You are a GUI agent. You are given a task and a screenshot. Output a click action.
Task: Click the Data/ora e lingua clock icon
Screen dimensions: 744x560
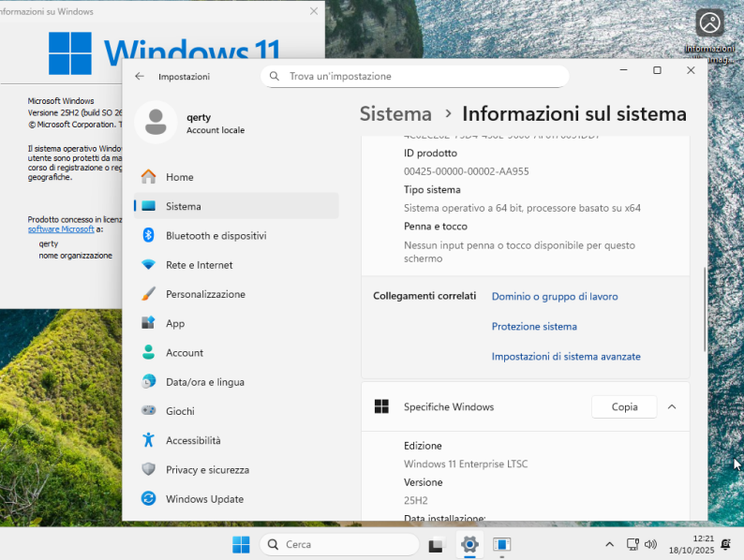coord(148,382)
